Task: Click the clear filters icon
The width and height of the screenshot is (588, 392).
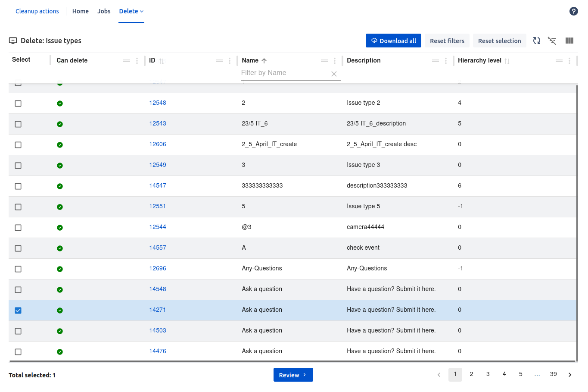Action: [552, 41]
